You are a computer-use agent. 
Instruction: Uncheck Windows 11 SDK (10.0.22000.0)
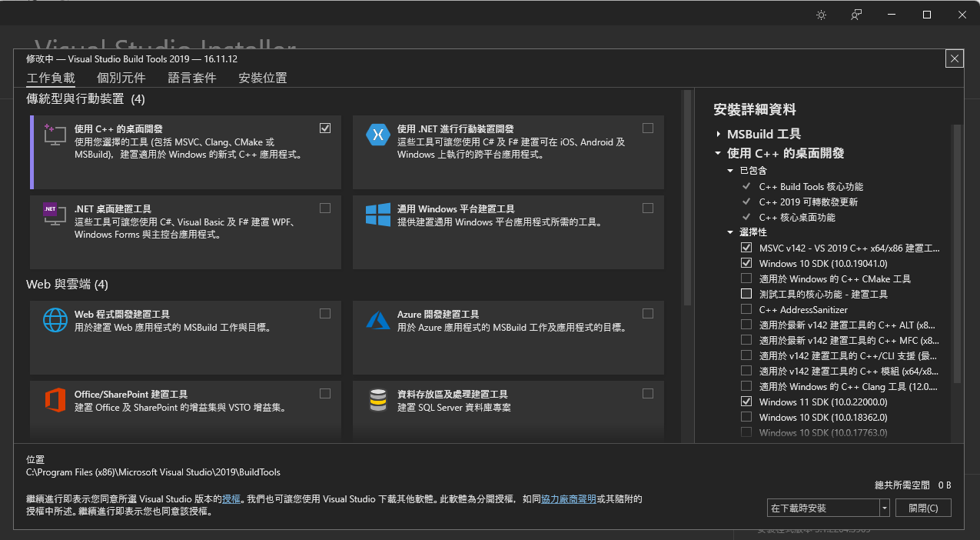pos(746,401)
